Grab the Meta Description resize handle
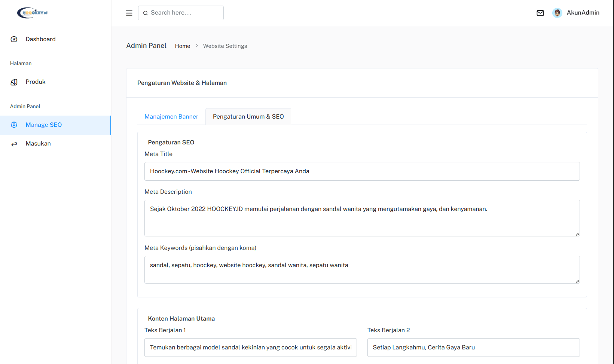This screenshot has width=614, height=364. point(577,234)
